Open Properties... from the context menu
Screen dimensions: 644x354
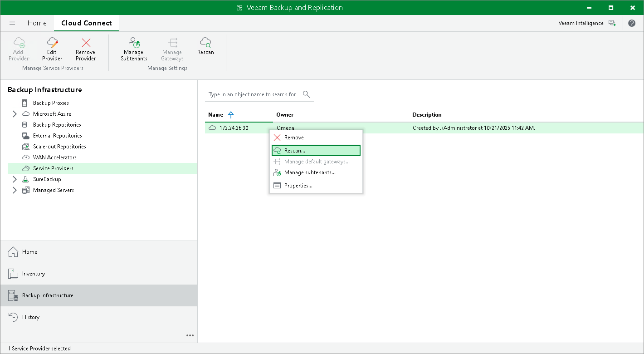[x=316, y=186]
